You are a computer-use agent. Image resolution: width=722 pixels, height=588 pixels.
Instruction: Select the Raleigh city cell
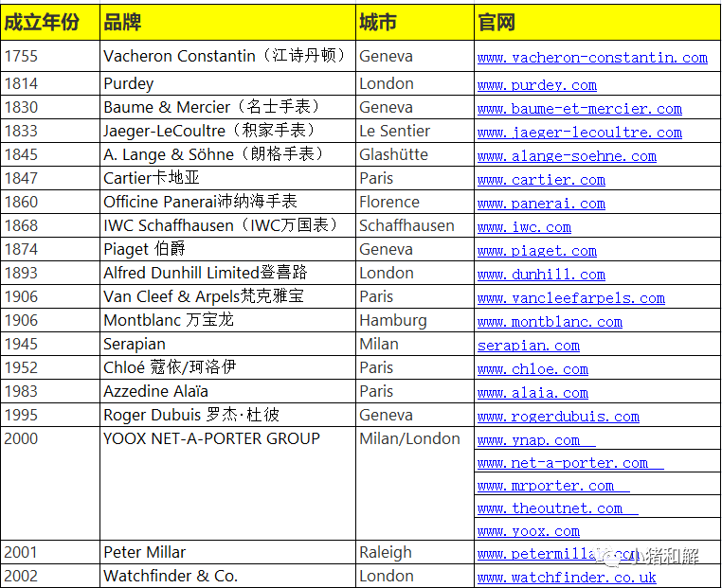click(x=415, y=552)
